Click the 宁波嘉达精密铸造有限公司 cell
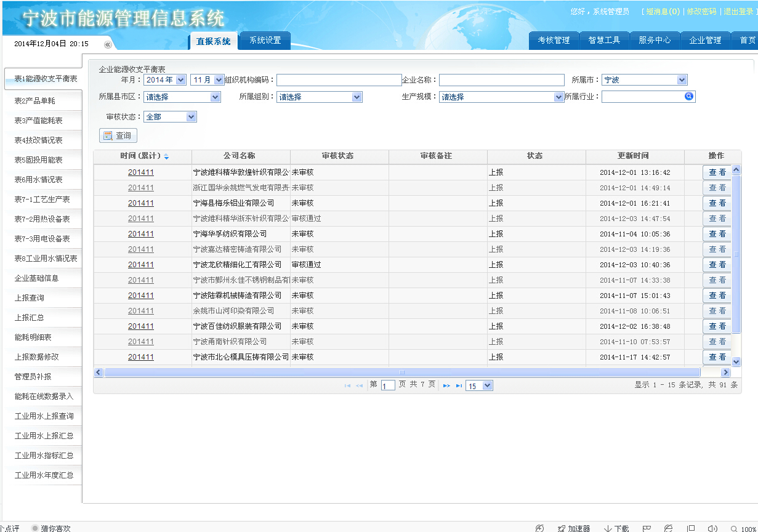 coord(241,249)
